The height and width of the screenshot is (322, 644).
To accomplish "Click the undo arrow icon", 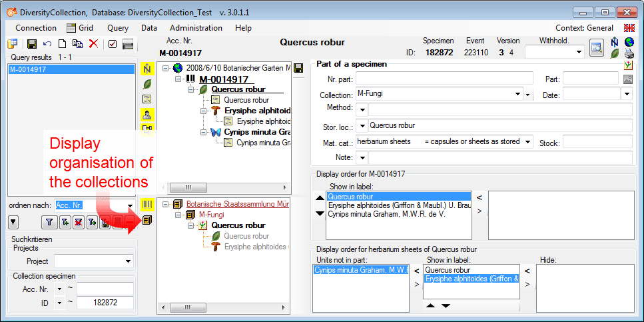I will [x=47, y=44].
